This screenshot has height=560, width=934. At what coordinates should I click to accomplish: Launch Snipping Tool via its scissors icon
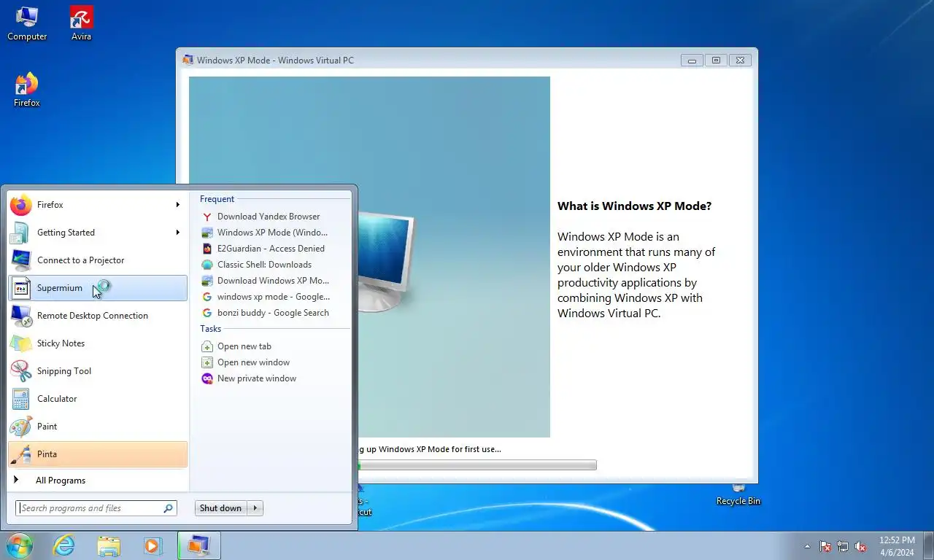tap(20, 371)
